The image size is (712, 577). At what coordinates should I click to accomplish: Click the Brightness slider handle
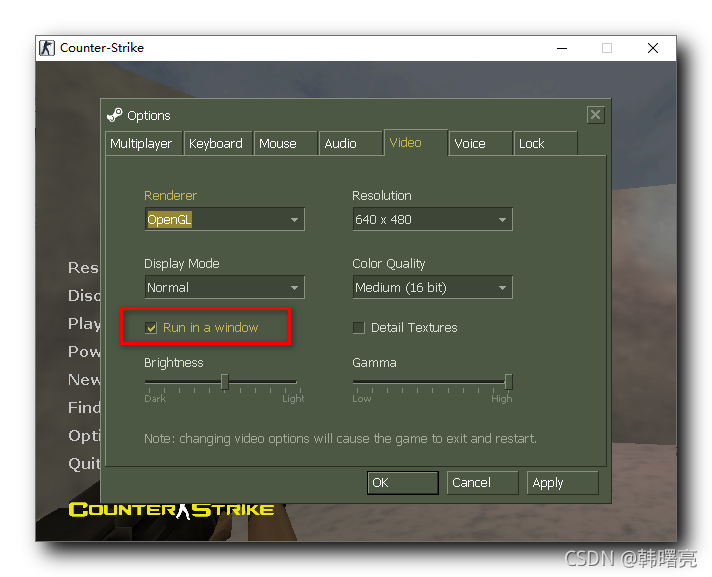point(224,382)
